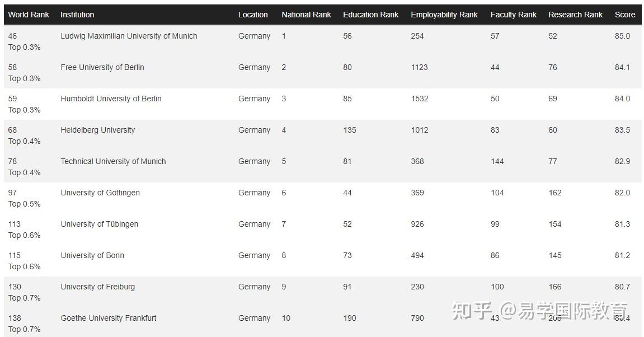Click the Score column header

pyautogui.click(x=625, y=15)
